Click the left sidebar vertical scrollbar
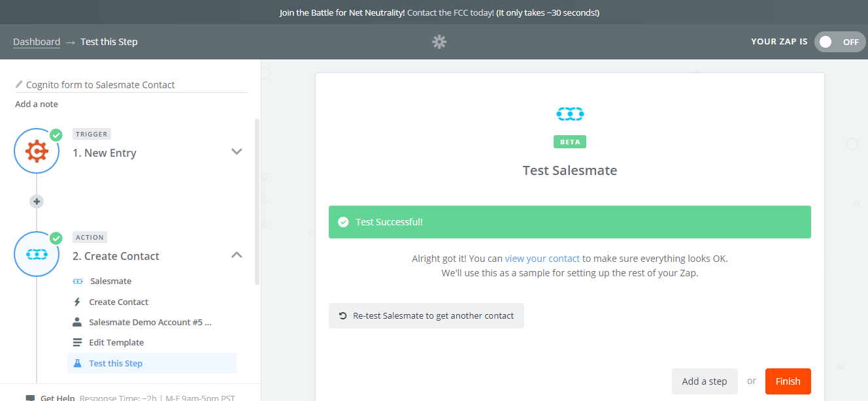This screenshot has width=868, height=401. (257, 201)
